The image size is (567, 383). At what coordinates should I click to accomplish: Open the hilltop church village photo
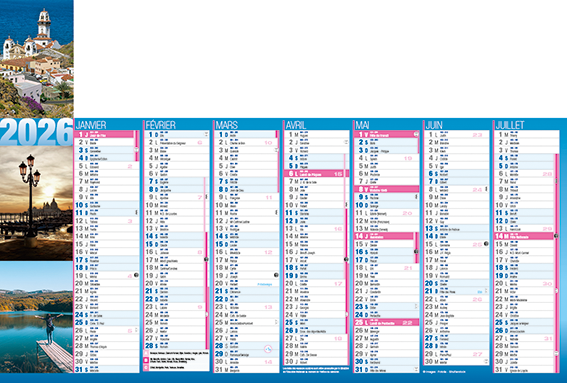(37, 59)
